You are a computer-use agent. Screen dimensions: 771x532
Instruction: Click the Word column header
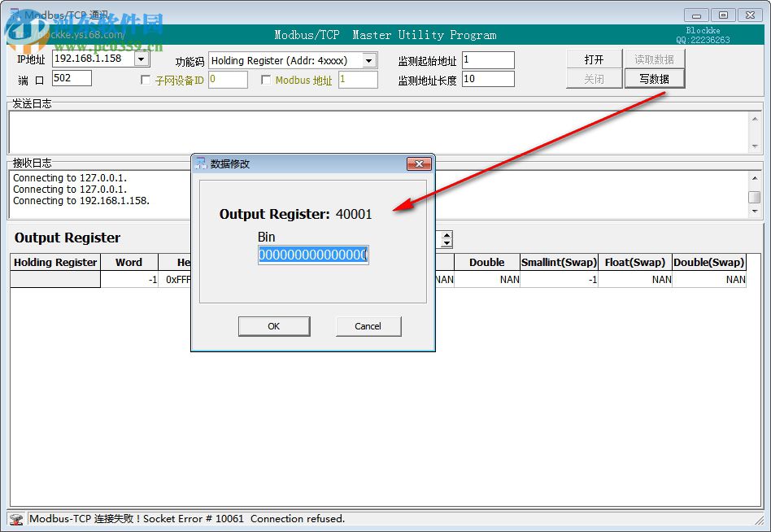[x=129, y=262]
